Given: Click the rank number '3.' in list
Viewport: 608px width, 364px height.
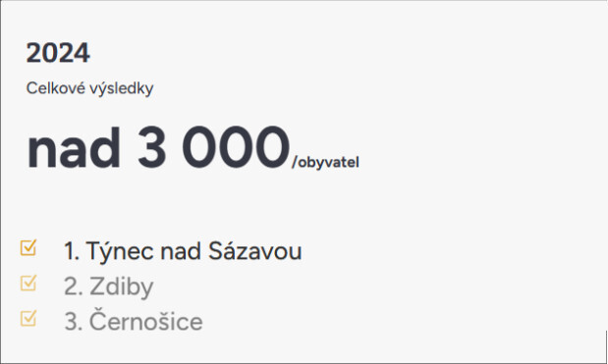Looking at the screenshot, I should tap(74, 322).
